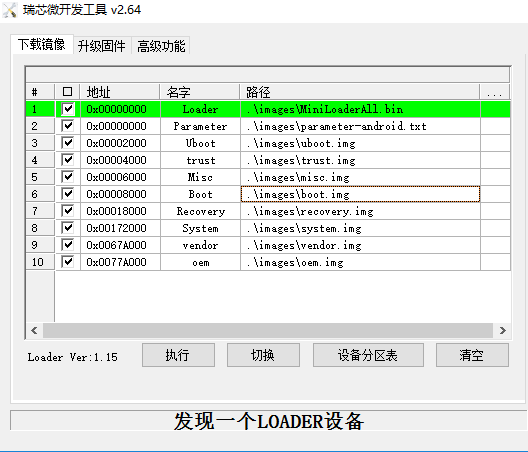Uncheck the Uboot row checkbox
This screenshot has width=528, height=452.
point(68,143)
